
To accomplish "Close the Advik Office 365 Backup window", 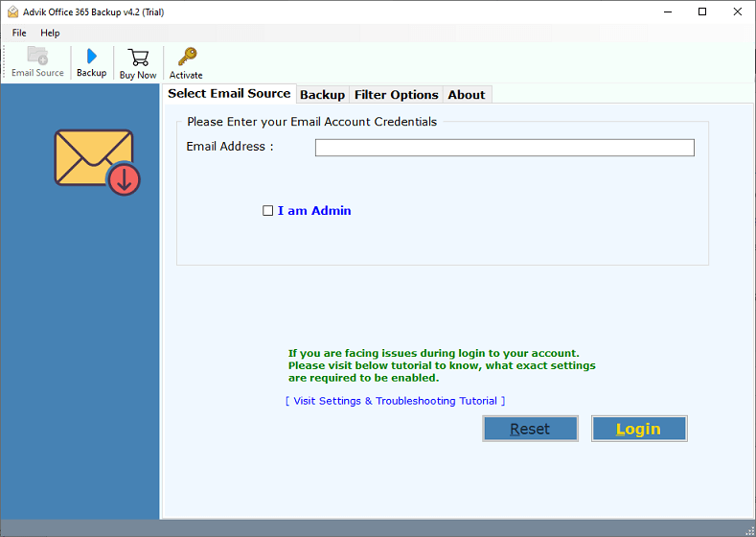I will 737,12.
